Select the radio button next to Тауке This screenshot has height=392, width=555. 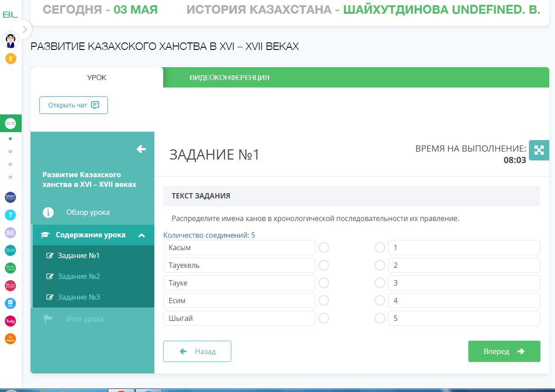tap(324, 283)
